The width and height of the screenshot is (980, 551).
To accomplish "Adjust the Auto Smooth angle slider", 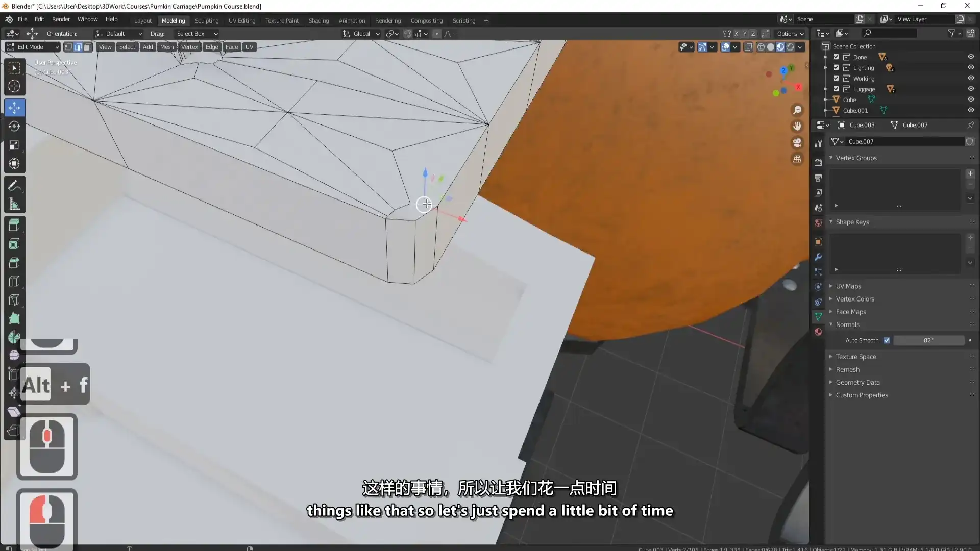I will coord(929,340).
